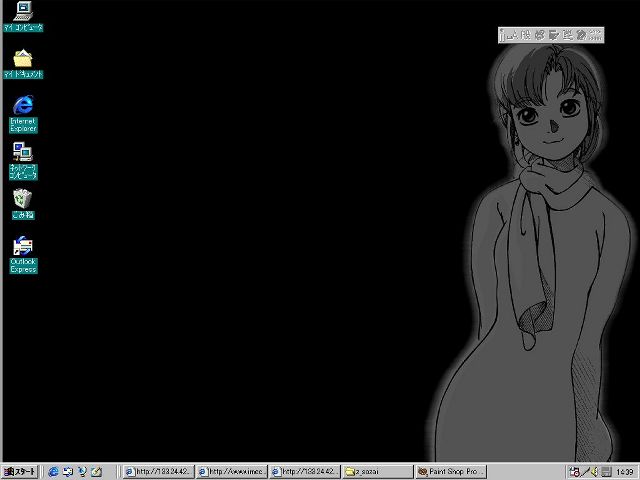The width and height of the screenshot is (640, 480).
Task: Click the Start button on the taskbar
Action: 20,471
